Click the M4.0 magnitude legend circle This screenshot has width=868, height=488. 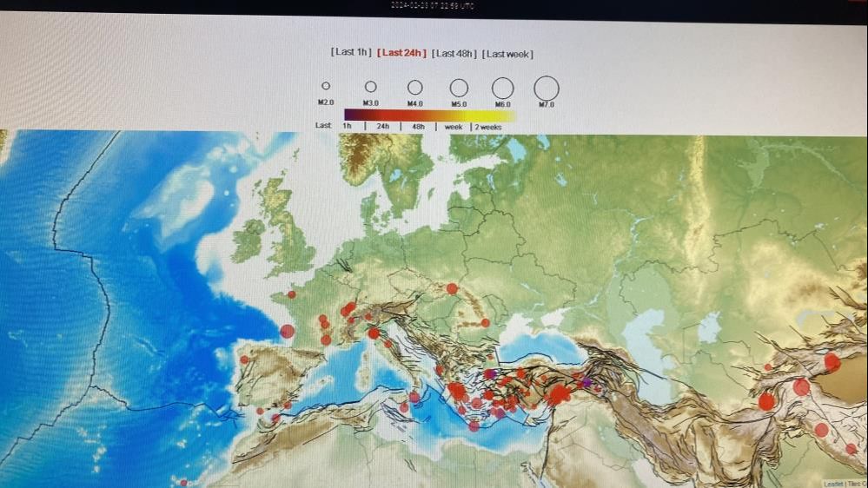[x=415, y=87]
